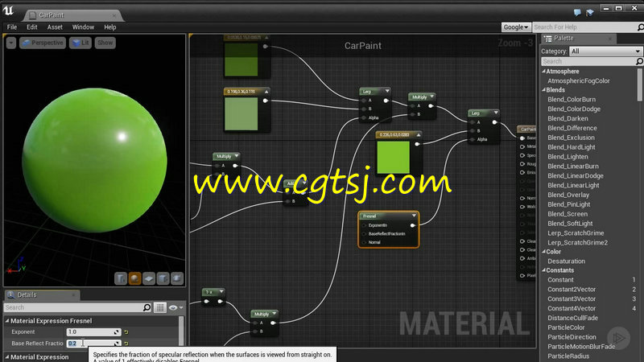Reset Exponent to default arrow
The image size is (644, 362).
126,332
